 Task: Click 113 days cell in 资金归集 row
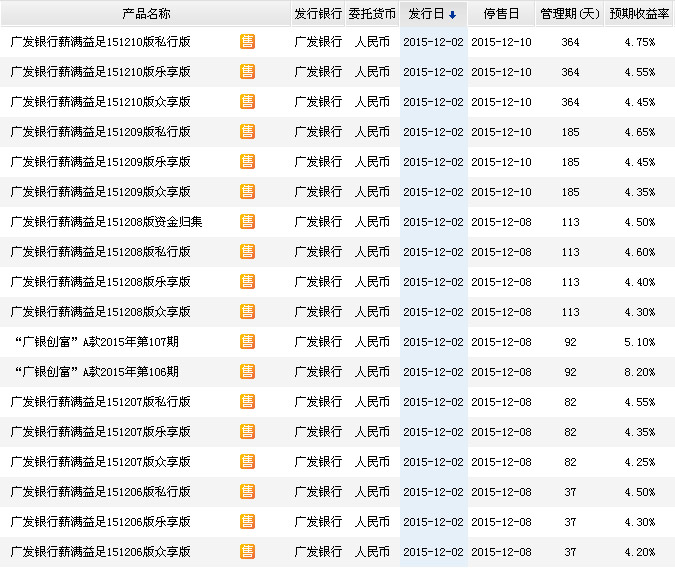pos(570,222)
